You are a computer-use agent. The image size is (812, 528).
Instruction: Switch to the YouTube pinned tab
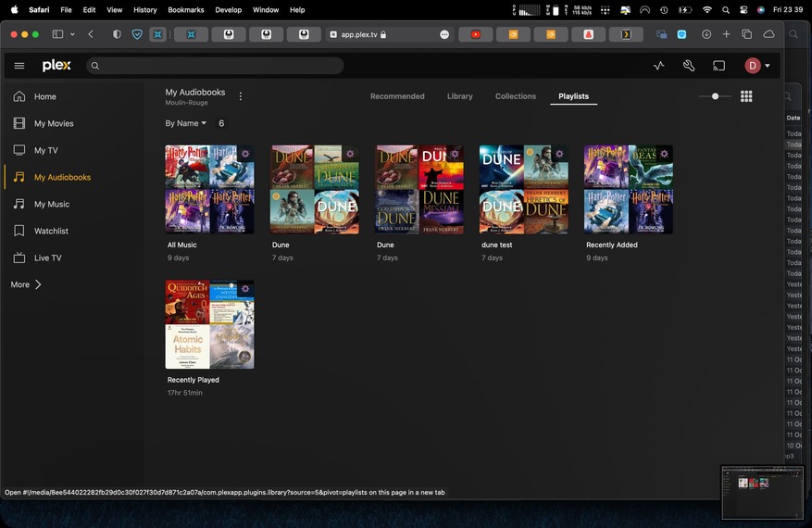click(475, 34)
